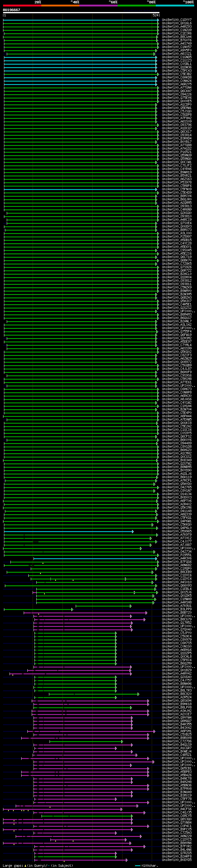
Task: Select hit label UniRef100_C1N2U9
Action: 177,30
